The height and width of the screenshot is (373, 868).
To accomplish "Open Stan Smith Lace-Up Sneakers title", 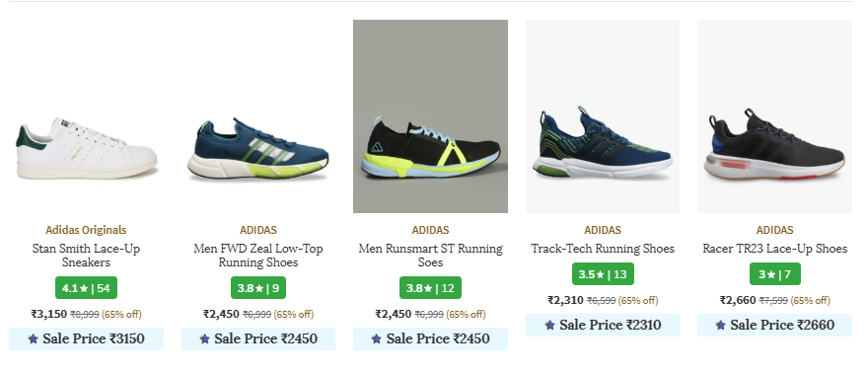I will tap(87, 256).
